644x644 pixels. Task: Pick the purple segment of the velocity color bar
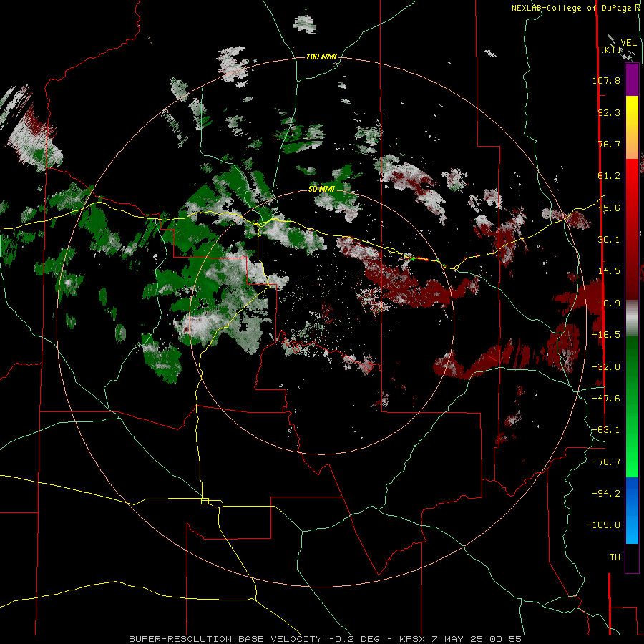pyautogui.click(x=632, y=80)
